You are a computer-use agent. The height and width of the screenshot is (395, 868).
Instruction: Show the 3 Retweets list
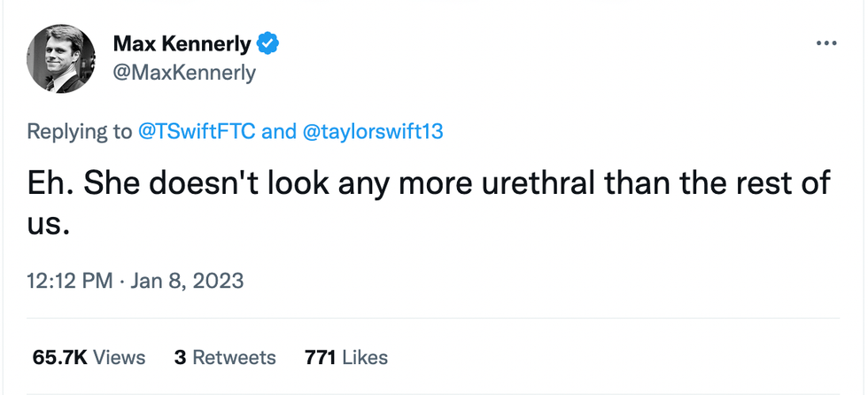pos(225,357)
